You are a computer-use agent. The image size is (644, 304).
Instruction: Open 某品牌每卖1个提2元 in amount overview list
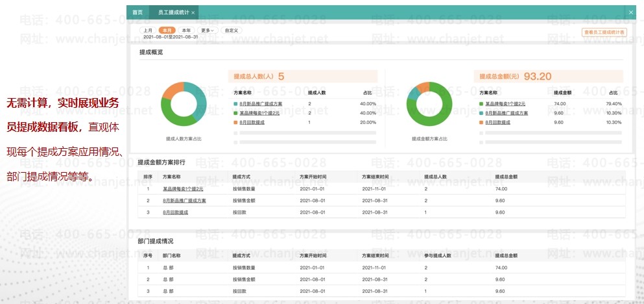(505, 104)
